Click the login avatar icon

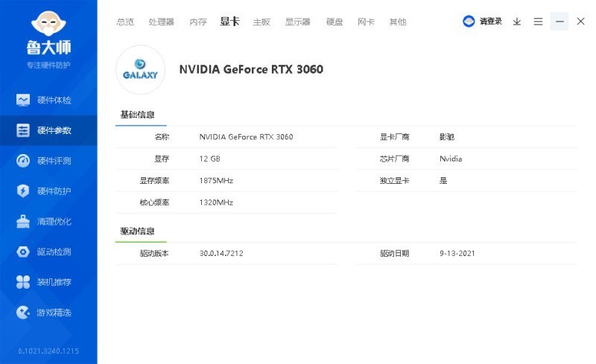tap(469, 22)
